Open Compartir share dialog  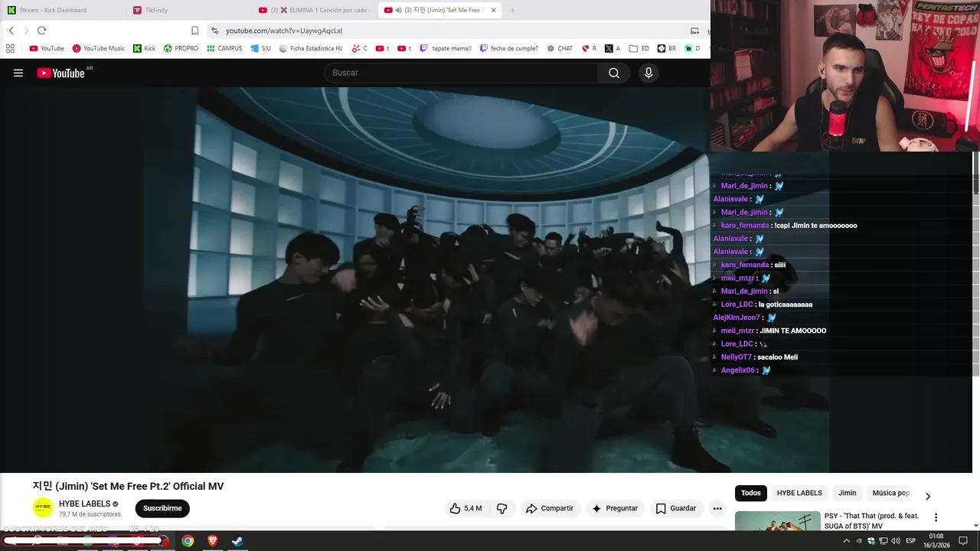[x=549, y=508]
